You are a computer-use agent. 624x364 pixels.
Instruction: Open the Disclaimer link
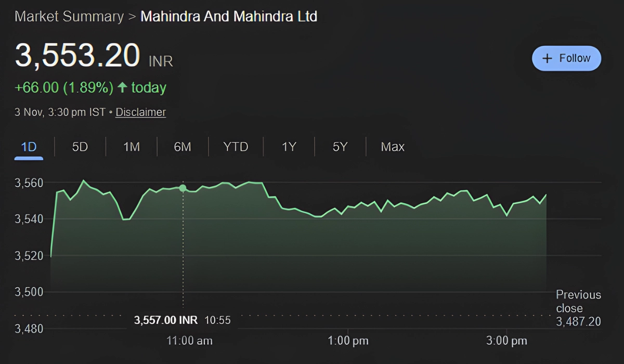click(140, 112)
